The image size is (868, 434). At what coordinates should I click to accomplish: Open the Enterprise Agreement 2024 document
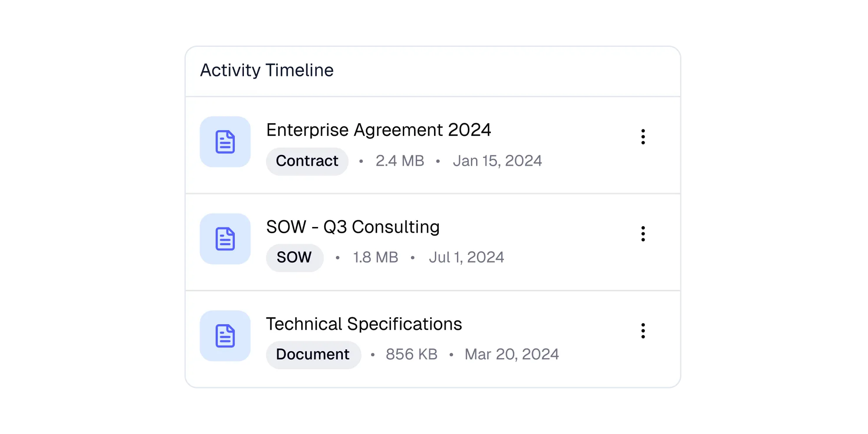(x=379, y=130)
